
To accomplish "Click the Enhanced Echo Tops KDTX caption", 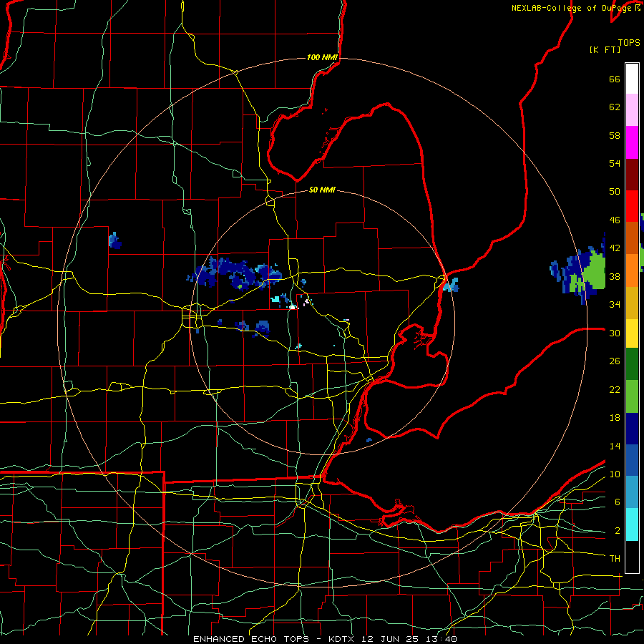I will [325, 639].
